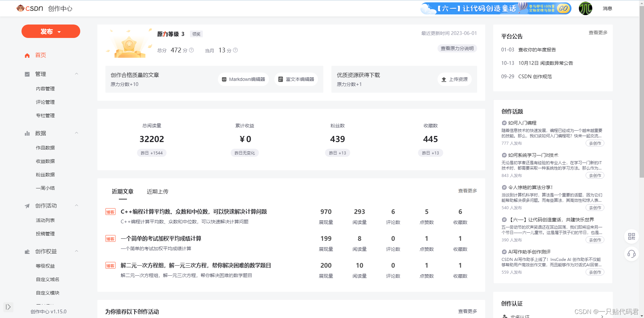Click the 数据 bar chart icon
Image resolution: width=644 pixels, height=318 pixels.
tap(27, 133)
